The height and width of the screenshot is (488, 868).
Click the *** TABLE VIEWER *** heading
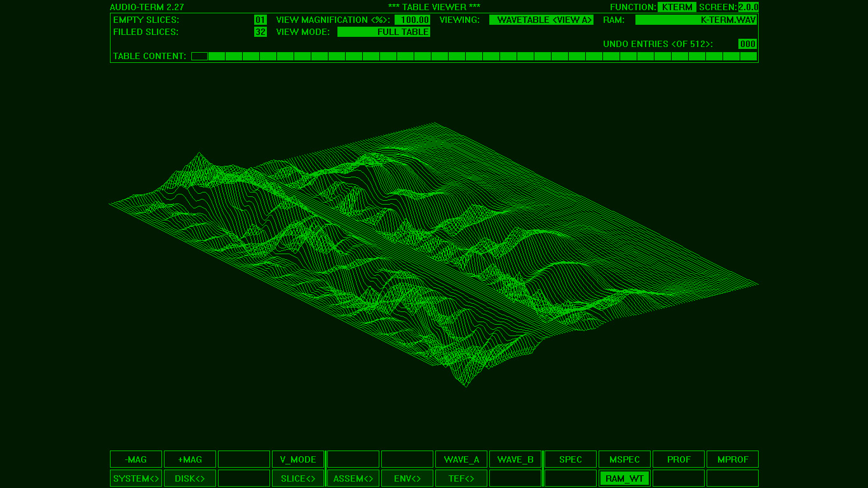pos(434,7)
